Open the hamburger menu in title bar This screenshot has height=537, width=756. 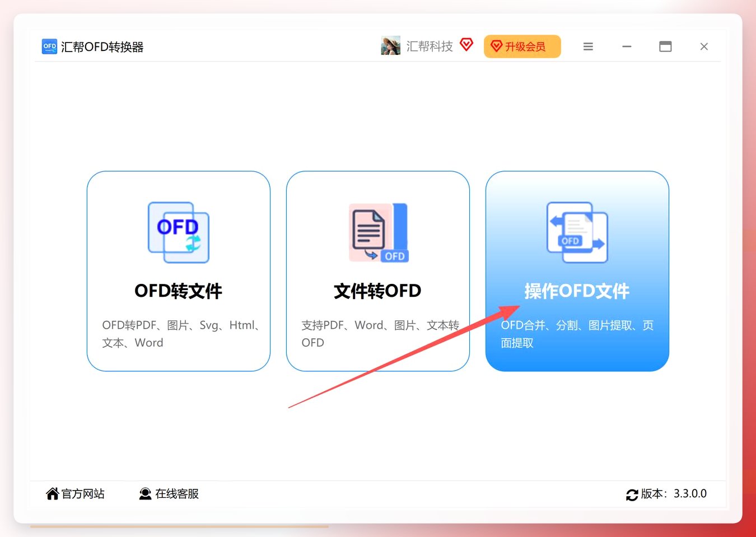click(588, 46)
